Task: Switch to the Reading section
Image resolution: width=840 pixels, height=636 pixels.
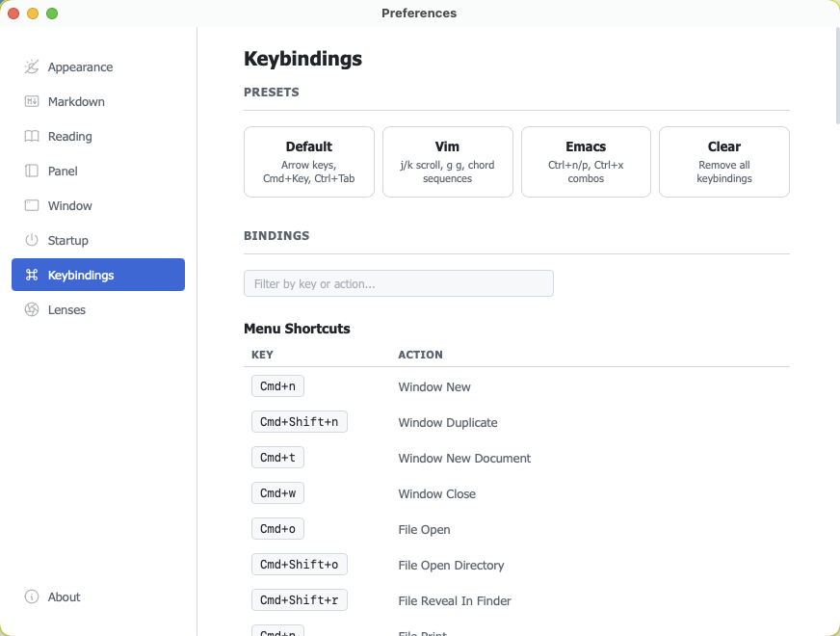Action: pos(98,136)
